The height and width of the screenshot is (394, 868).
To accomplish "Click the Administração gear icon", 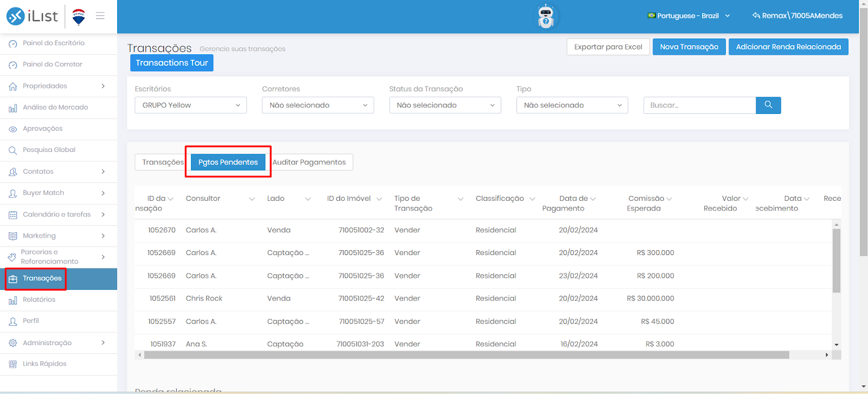I will [13, 343].
